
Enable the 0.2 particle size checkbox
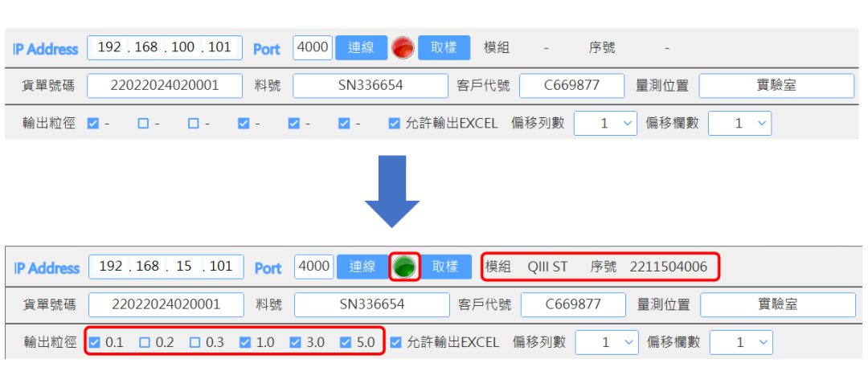(x=145, y=342)
